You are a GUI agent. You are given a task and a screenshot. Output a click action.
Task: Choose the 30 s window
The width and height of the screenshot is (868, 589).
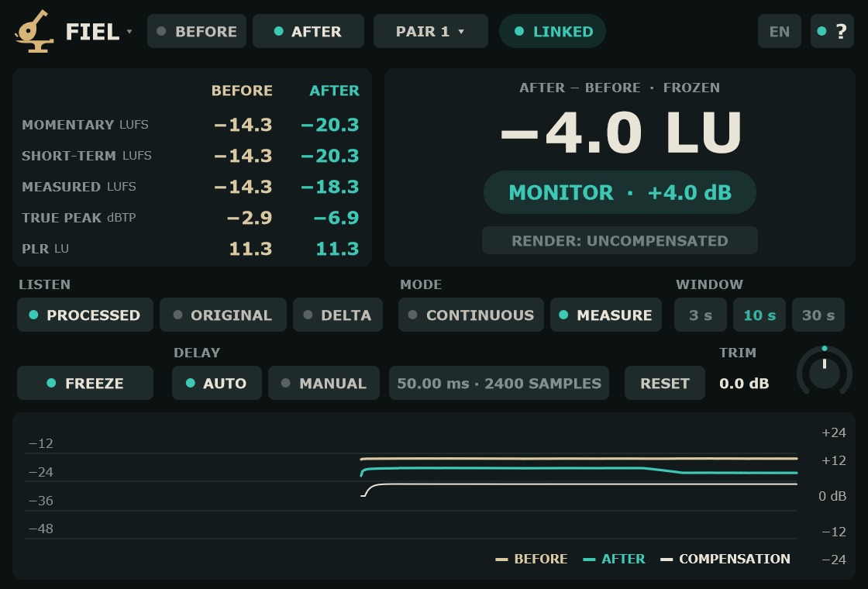(818, 315)
